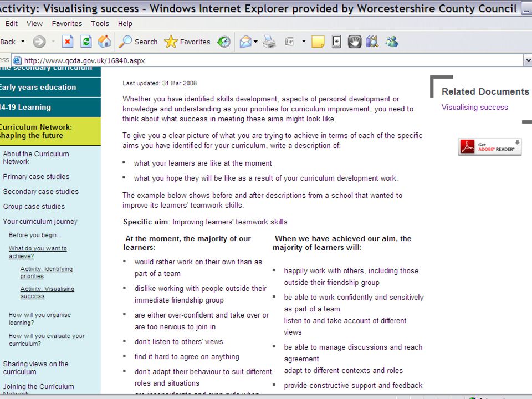Click the page icon in address bar
The image size is (532, 399).
(17, 60)
